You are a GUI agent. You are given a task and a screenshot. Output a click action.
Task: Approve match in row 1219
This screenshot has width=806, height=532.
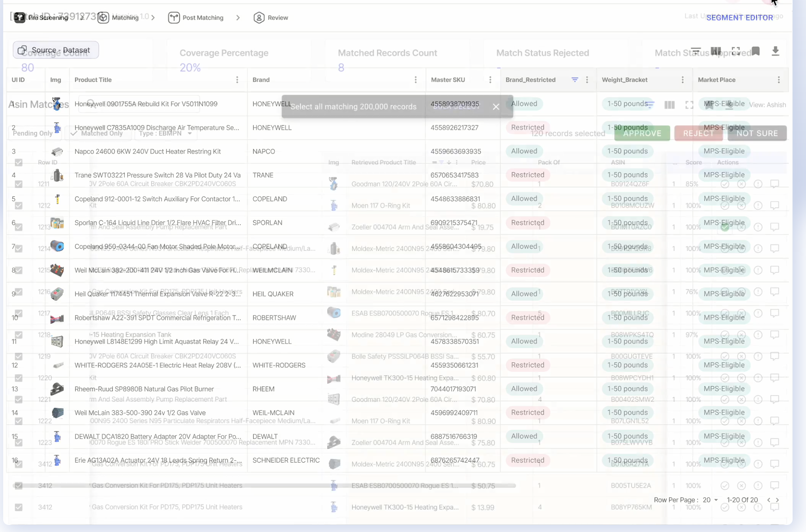click(725, 356)
